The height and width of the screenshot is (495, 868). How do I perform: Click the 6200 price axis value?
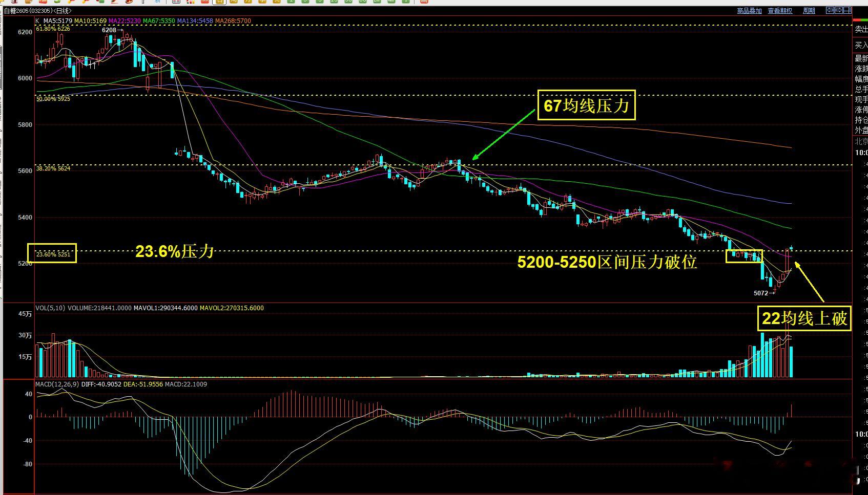[x=25, y=32]
